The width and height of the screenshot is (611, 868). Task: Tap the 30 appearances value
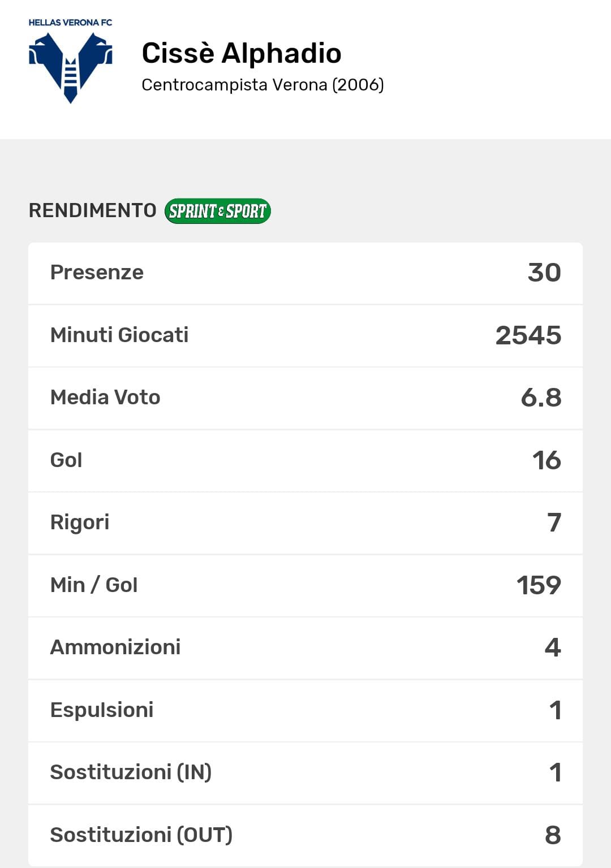pyautogui.click(x=544, y=273)
